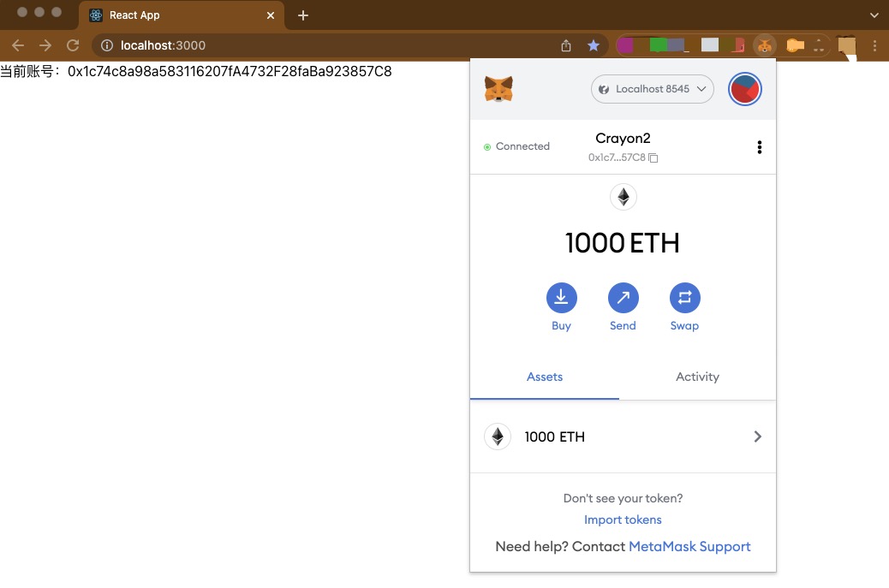The width and height of the screenshot is (889, 588).
Task: Click the Send label text
Action: click(623, 326)
